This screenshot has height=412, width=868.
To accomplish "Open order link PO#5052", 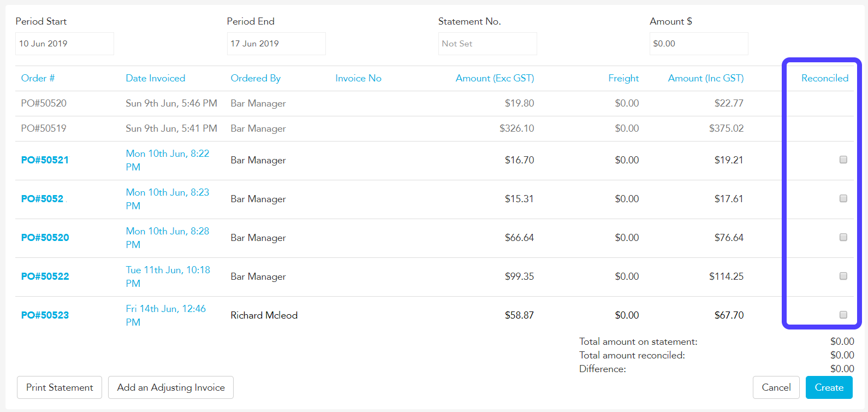I will pyautogui.click(x=42, y=199).
